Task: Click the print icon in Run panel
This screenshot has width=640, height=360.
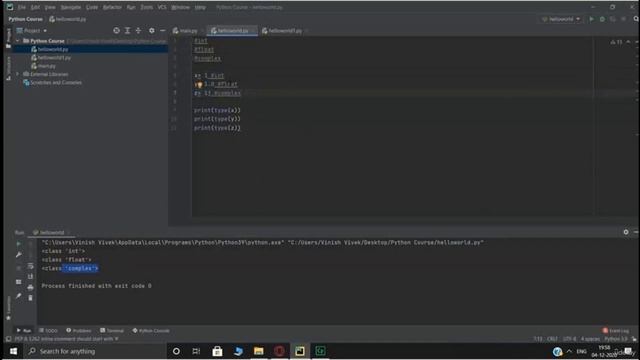Action: pyautogui.click(x=31, y=287)
